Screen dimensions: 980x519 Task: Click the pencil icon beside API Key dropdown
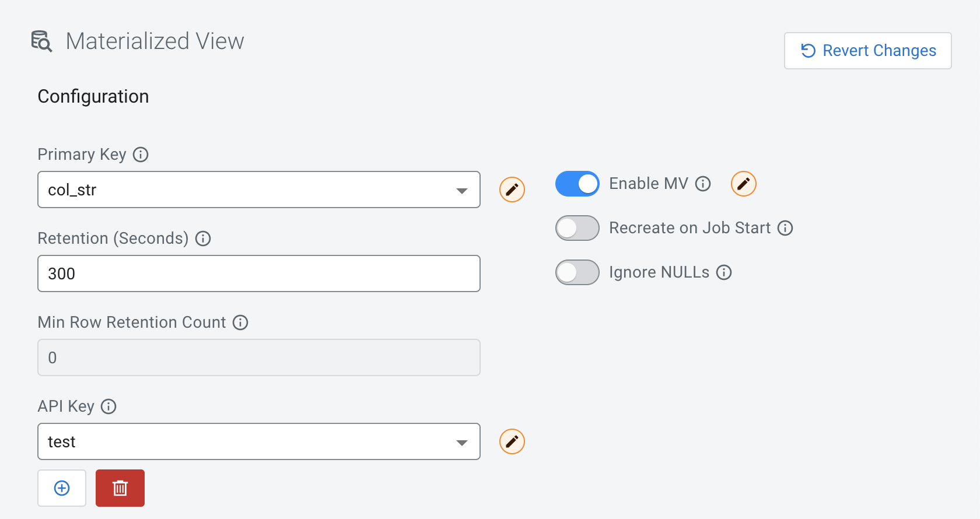click(512, 441)
